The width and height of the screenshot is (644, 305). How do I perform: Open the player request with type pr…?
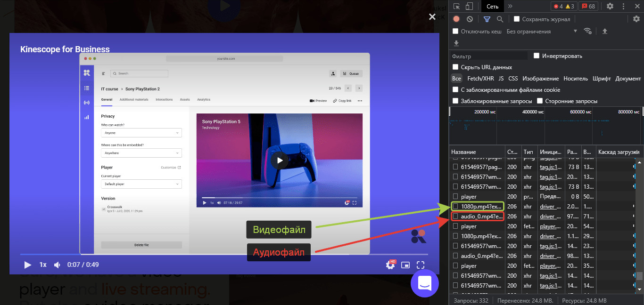[469, 196]
